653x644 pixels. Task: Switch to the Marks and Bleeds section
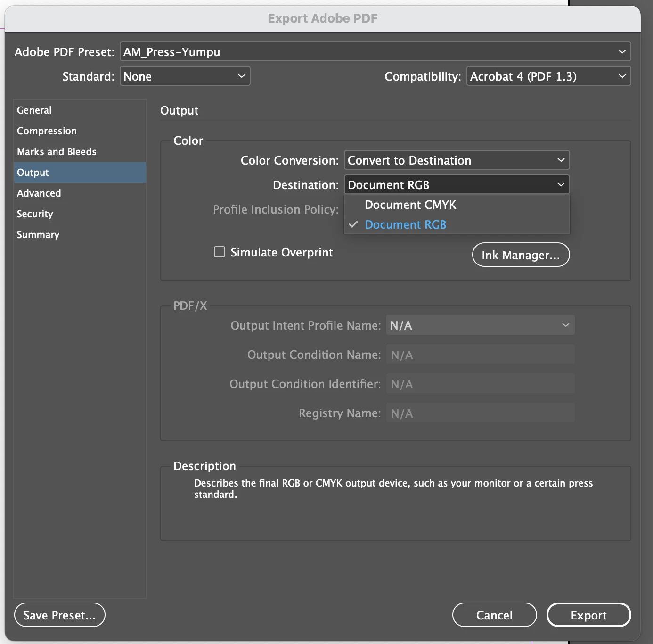tap(80, 152)
